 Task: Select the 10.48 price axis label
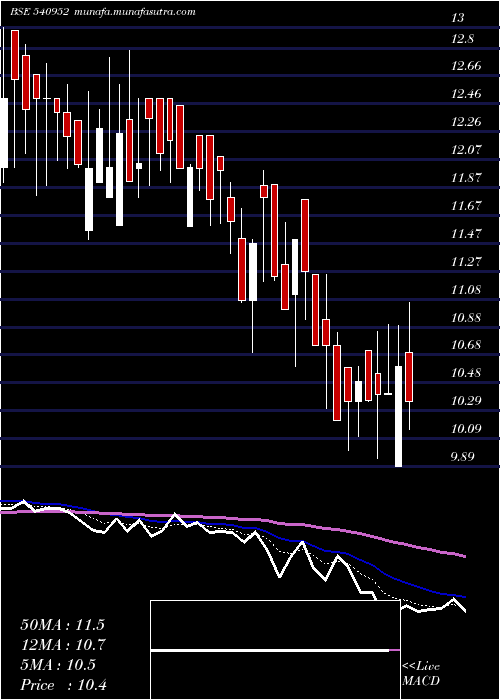tap(465, 373)
